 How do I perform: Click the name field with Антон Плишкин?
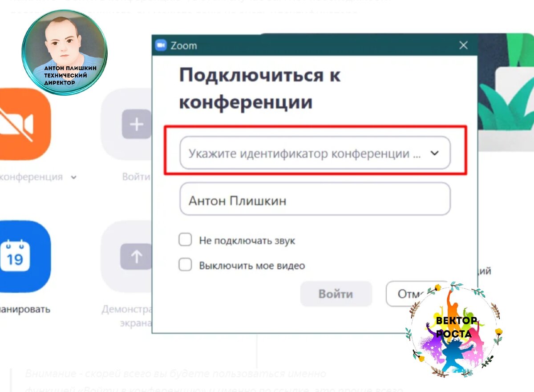[x=315, y=199]
